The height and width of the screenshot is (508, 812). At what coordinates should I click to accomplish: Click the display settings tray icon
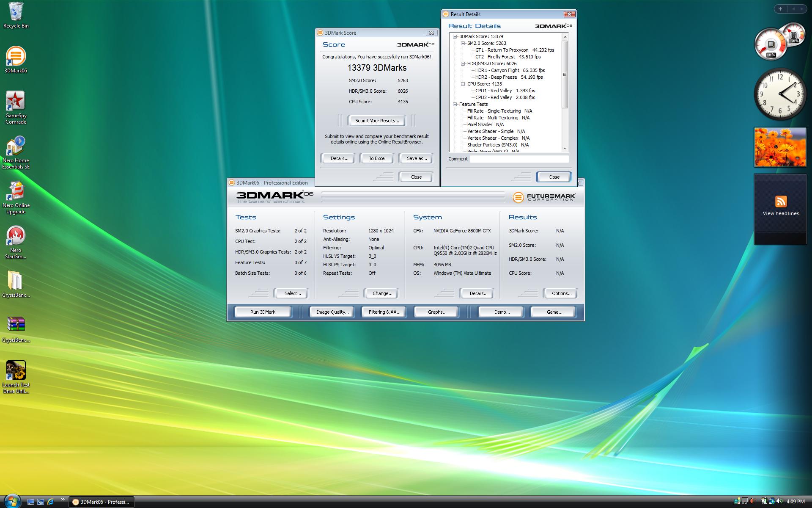click(x=745, y=501)
